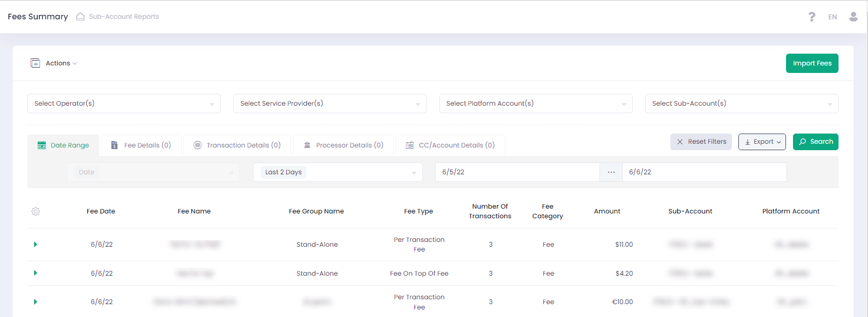868x317 pixels.
Task: Open the CC/Account Details tab
Action: (450, 145)
